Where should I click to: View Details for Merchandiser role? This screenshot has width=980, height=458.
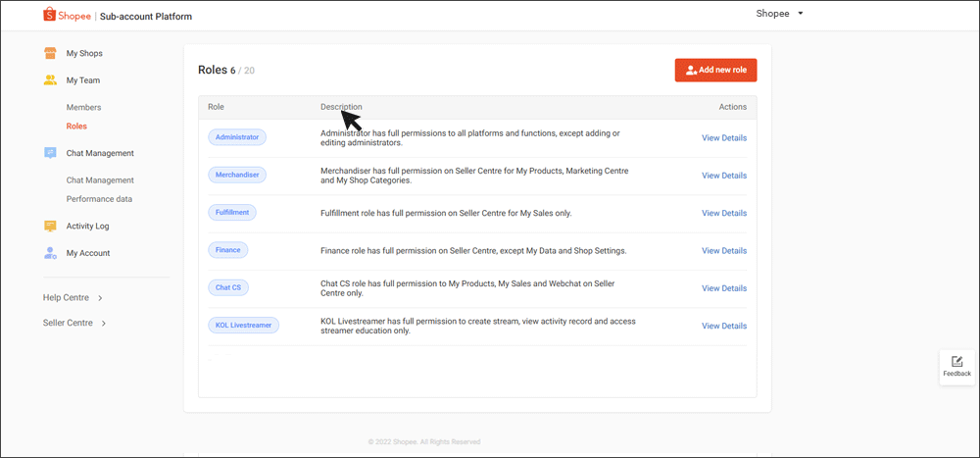pyautogui.click(x=724, y=176)
